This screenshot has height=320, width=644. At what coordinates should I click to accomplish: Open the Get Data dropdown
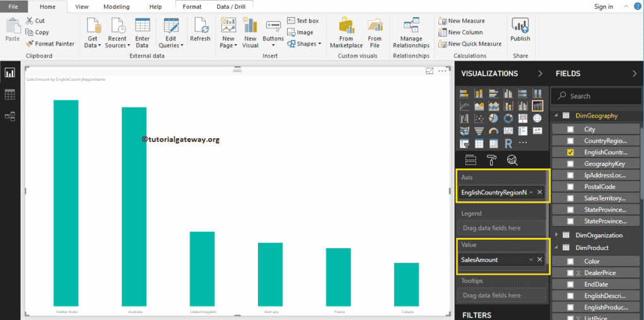[x=93, y=33]
